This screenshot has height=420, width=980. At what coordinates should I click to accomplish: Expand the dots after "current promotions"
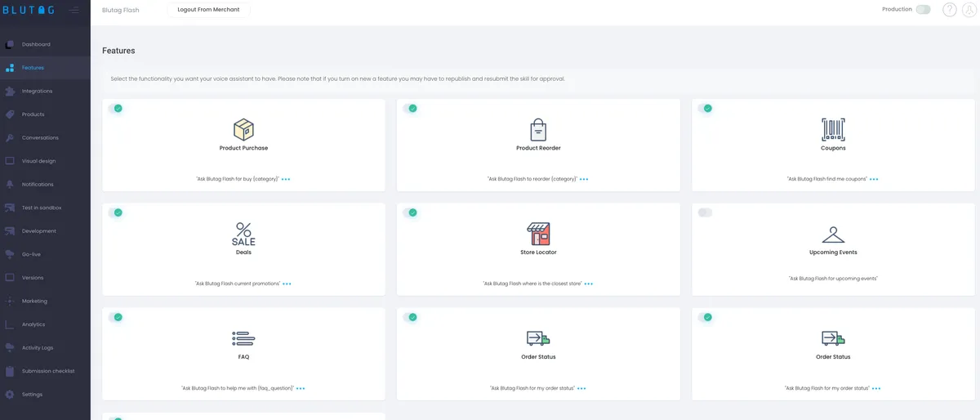[x=287, y=284]
